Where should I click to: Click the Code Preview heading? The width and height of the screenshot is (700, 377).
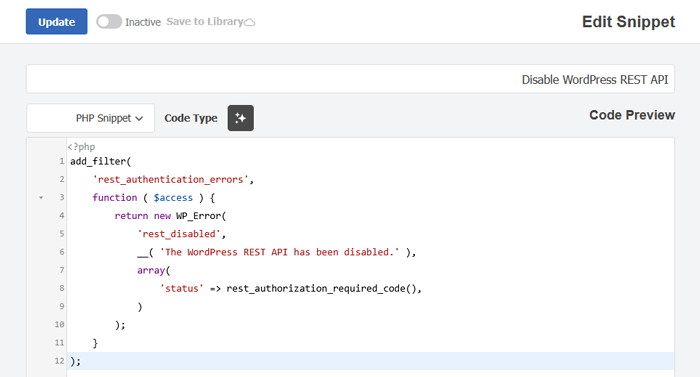[x=632, y=115]
